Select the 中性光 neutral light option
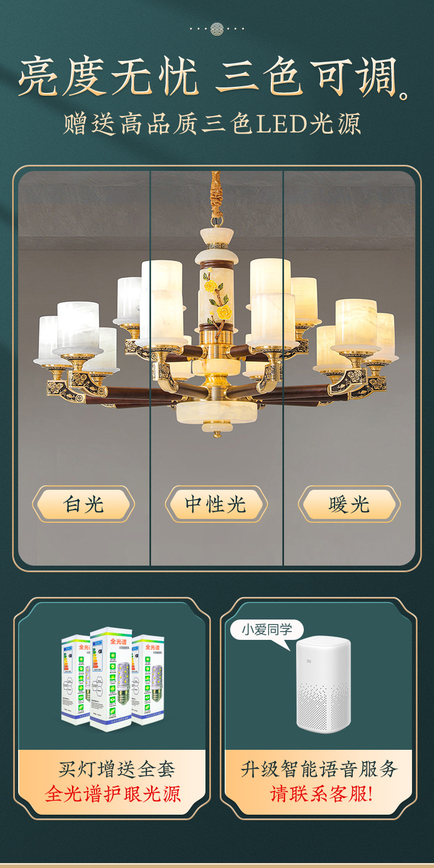434x868 pixels. pos(216,504)
